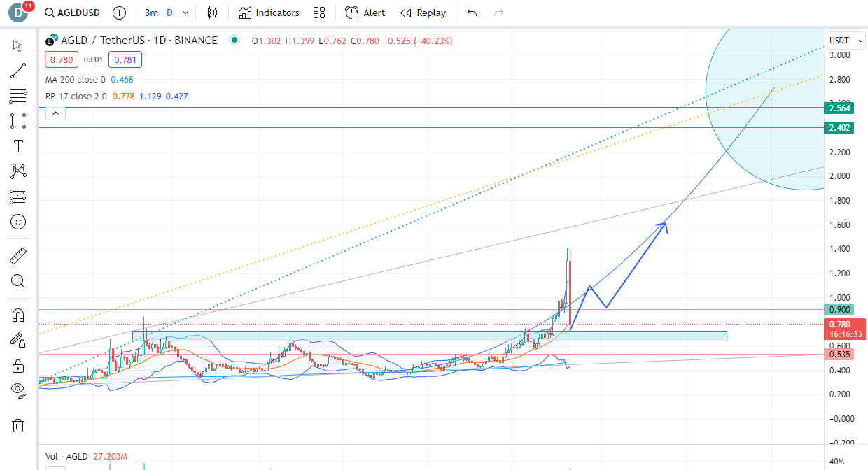Toggle lock all drawing tools

point(18,366)
